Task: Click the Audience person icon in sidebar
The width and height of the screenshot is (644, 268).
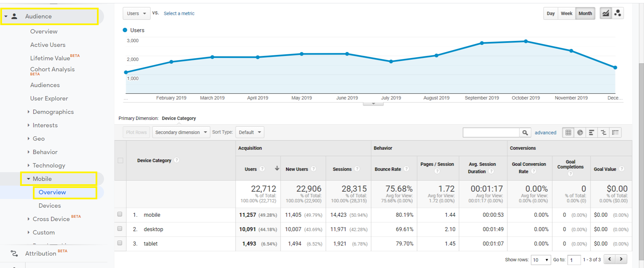Action: [x=14, y=16]
